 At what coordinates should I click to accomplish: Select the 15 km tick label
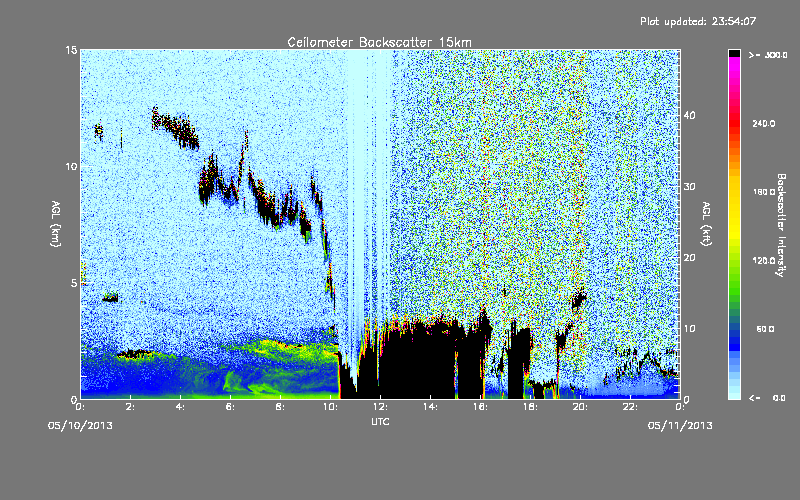click(71, 50)
